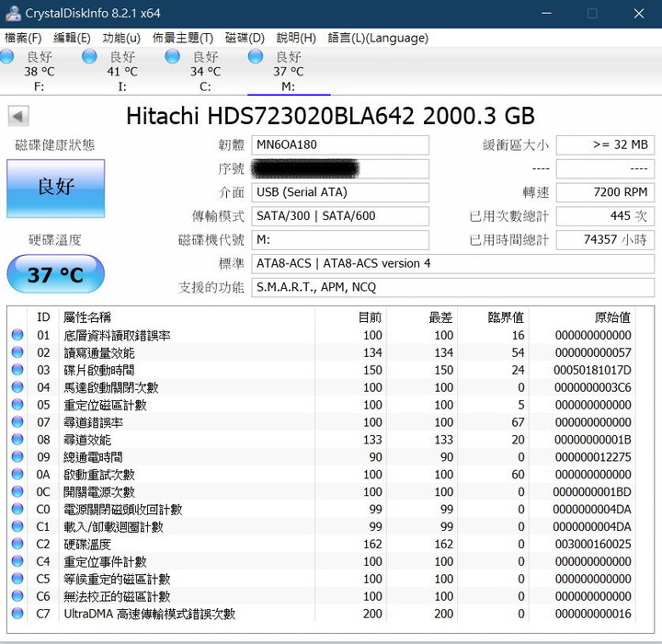Viewport: 662px width, 644px height.
Task: Click status dot for attribute 07 row
Action: click(17, 421)
